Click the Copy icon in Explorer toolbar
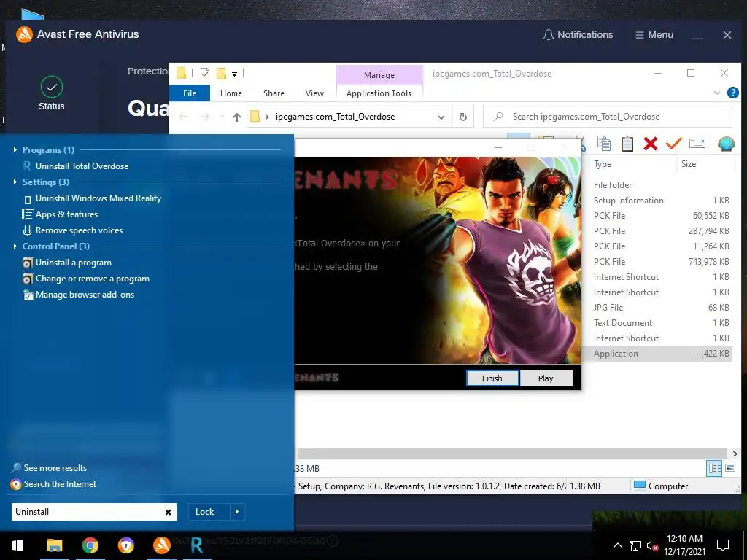This screenshot has width=747, height=560. coord(603,144)
